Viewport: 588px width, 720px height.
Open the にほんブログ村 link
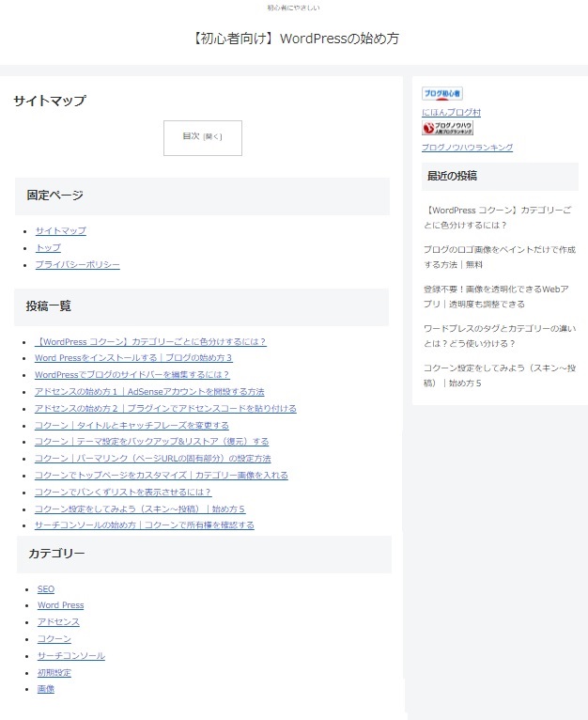tap(451, 112)
